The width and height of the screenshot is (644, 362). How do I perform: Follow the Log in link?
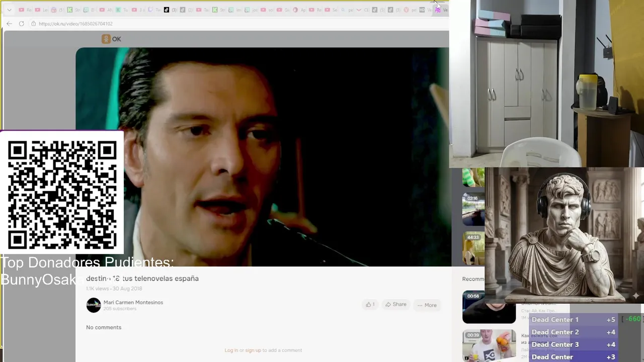coord(231,350)
